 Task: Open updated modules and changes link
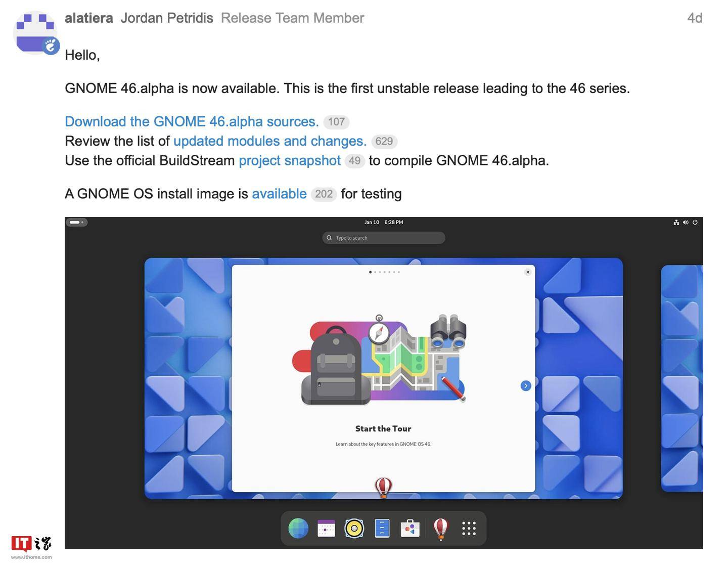[x=270, y=141]
